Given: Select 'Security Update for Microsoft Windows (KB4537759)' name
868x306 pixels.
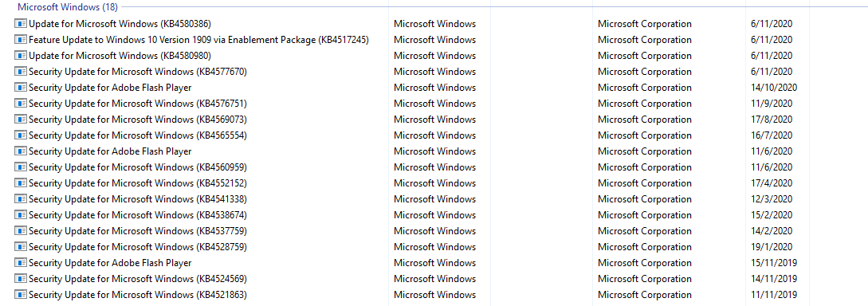Looking at the screenshot, I should click(138, 231).
